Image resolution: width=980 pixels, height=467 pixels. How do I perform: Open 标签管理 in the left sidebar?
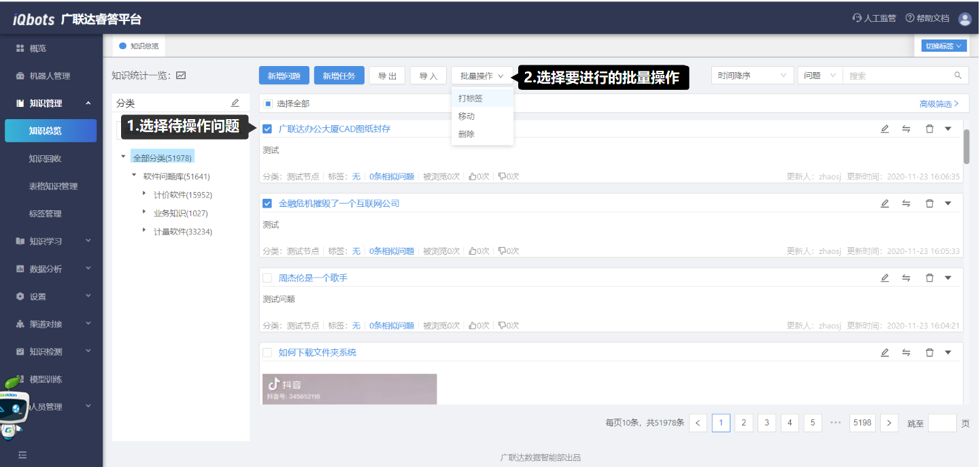(46, 214)
